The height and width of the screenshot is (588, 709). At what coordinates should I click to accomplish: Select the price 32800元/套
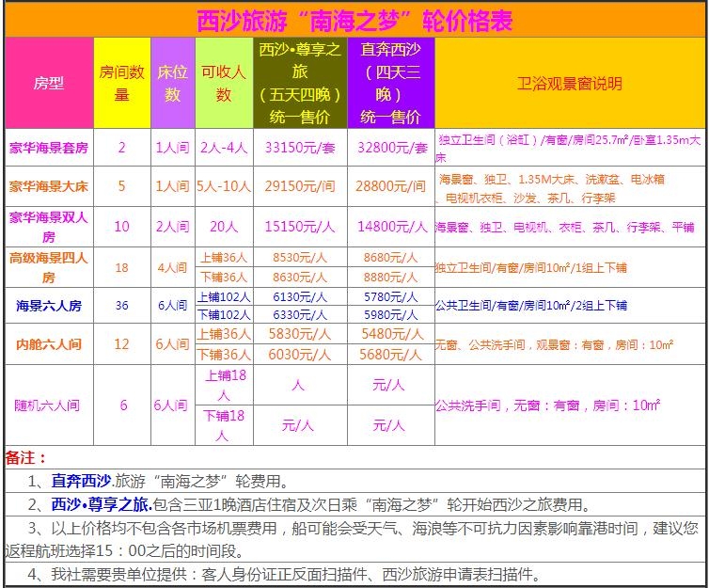(392, 148)
